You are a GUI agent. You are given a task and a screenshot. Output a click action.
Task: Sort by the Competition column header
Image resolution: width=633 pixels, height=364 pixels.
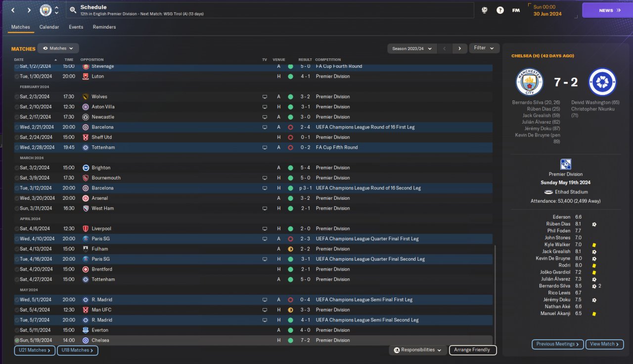(328, 60)
